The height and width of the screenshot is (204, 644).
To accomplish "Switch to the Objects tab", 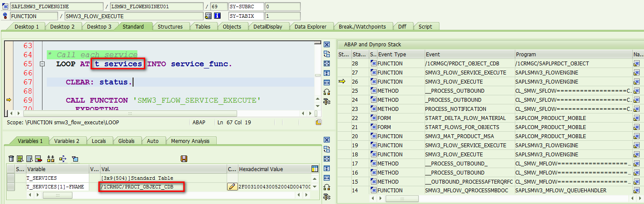I will point(232,26).
